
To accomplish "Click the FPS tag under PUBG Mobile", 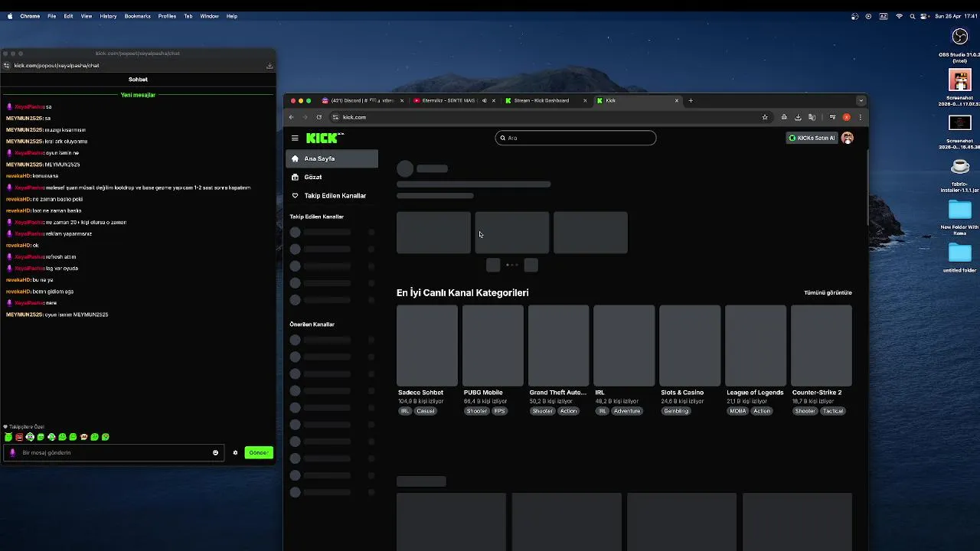I will pos(500,411).
